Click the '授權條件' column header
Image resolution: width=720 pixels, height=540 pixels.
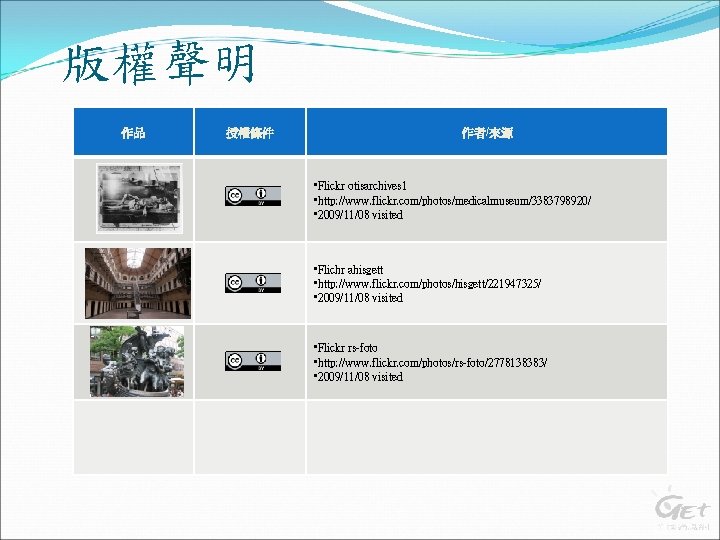pyautogui.click(x=250, y=132)
